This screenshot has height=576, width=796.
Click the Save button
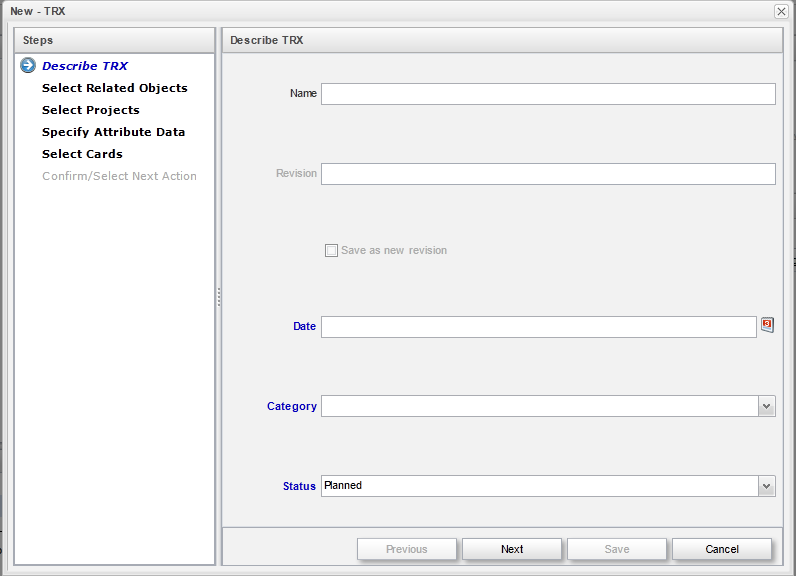617,549
